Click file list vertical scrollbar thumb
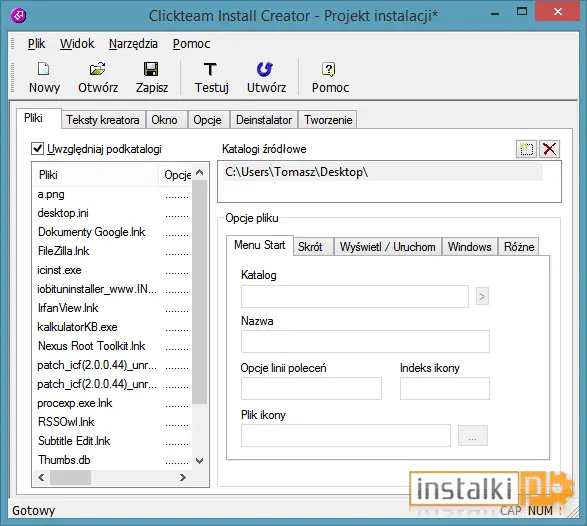 pos(200,292)
